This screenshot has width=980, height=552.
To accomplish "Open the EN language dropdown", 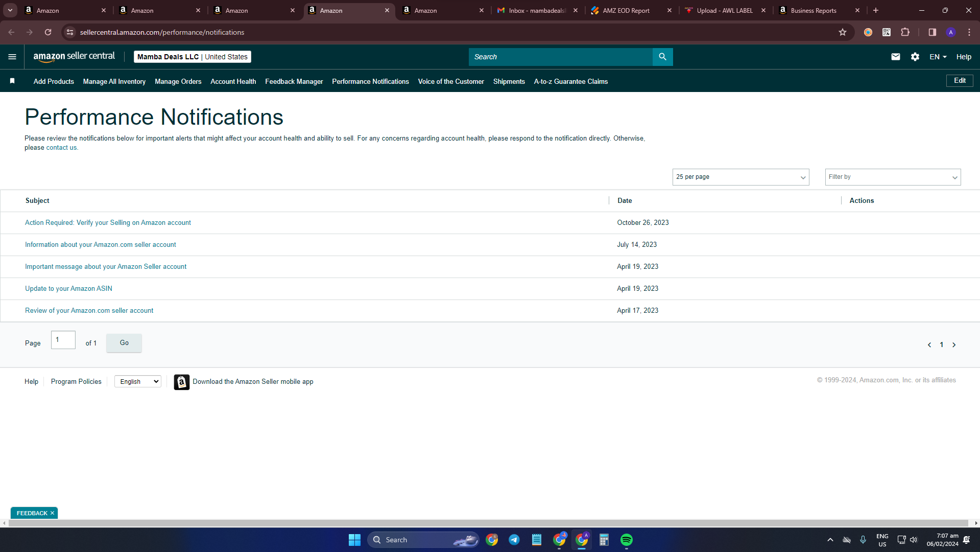I will click(938, 57).
